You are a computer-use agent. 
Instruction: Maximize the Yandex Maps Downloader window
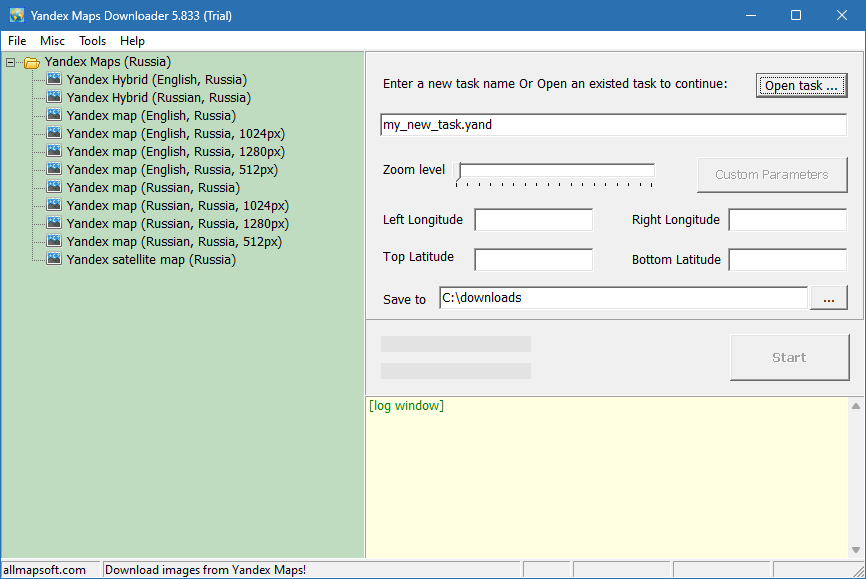pos(796,15)
